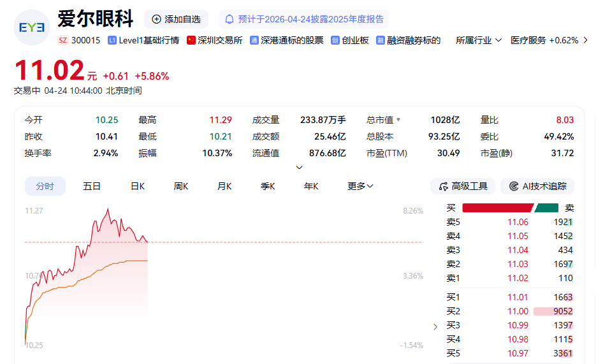This screenshot has width=596, height=364.
Task: Click 成交额 value 25.46亿
Action: [x=330, y=136]
